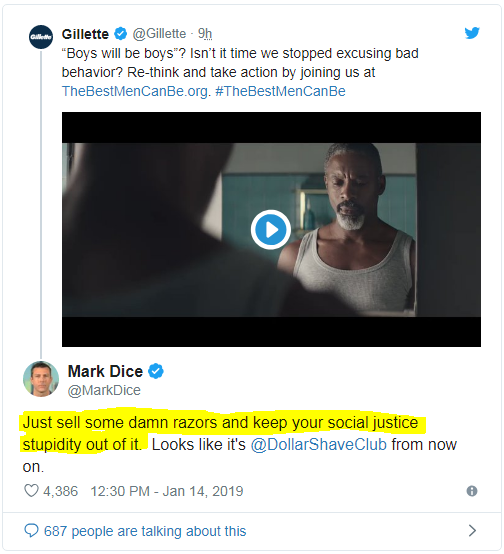
Task: Click Mark Dice's verified checkmark badge
Action: 156,371
